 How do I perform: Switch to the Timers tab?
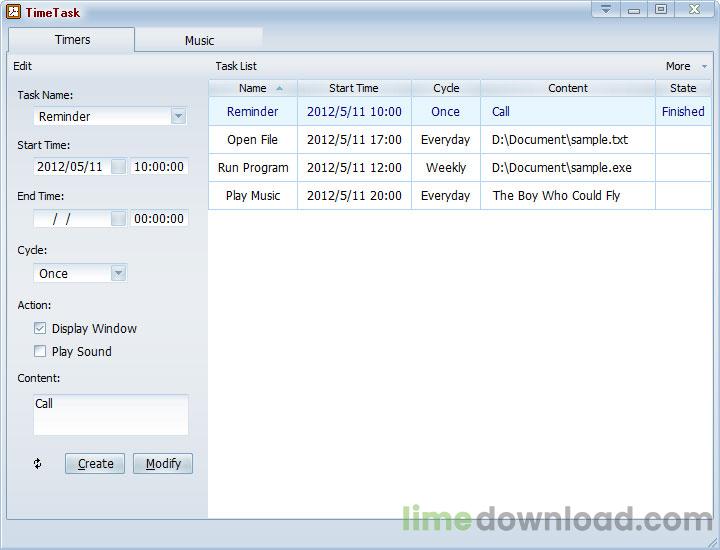coord(72,40)
